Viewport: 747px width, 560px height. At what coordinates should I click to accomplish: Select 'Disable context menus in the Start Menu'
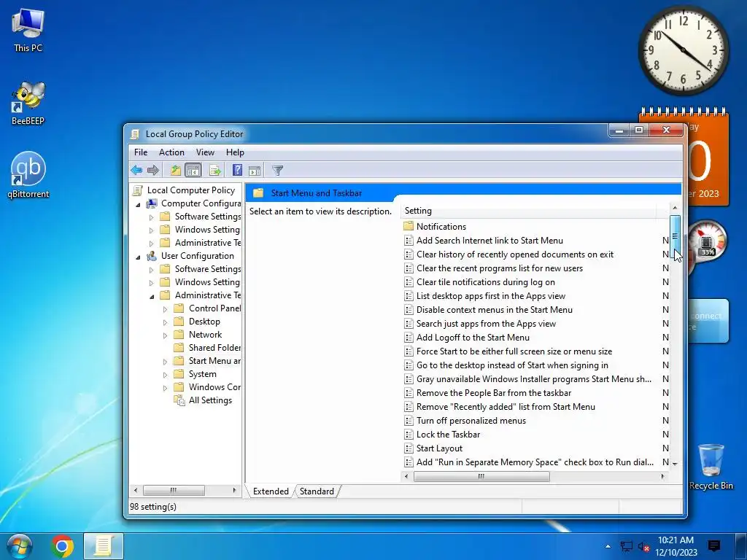[x=494, y=309]
